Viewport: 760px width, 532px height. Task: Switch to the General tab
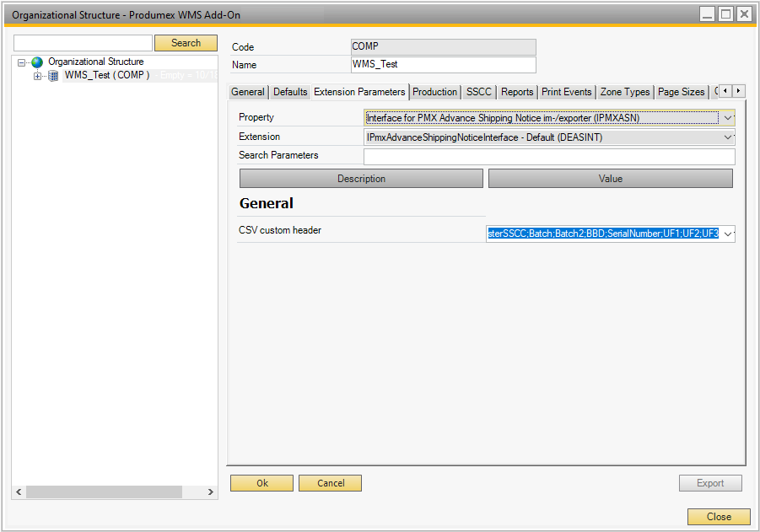coord(248,92)
